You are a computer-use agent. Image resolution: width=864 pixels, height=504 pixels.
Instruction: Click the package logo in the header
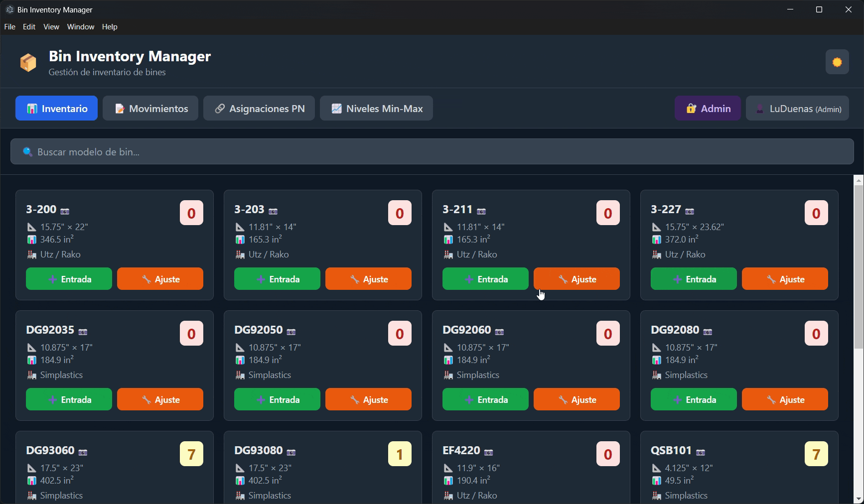[28, 62]
